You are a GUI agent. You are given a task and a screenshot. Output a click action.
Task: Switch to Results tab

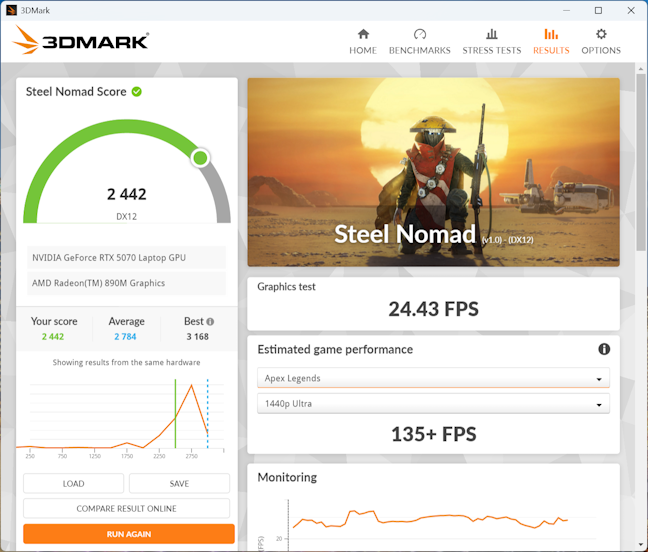(551, 42)
